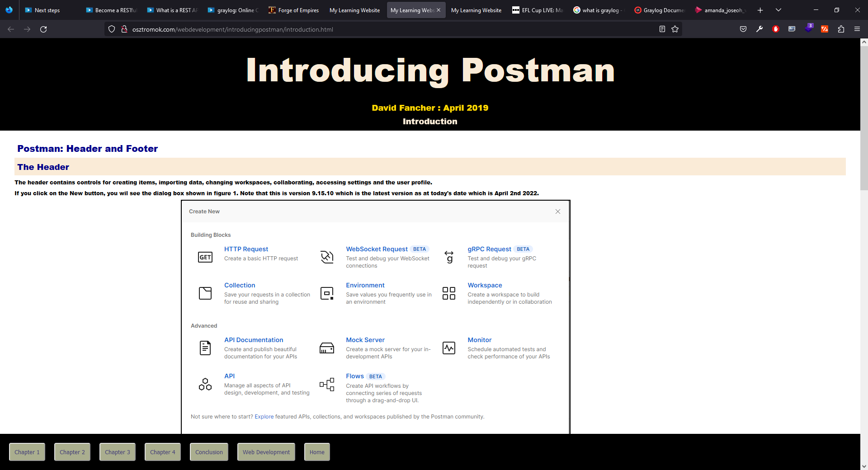Click the Explore link
This screenshot has width=868, height=470.
pos(264,417)
